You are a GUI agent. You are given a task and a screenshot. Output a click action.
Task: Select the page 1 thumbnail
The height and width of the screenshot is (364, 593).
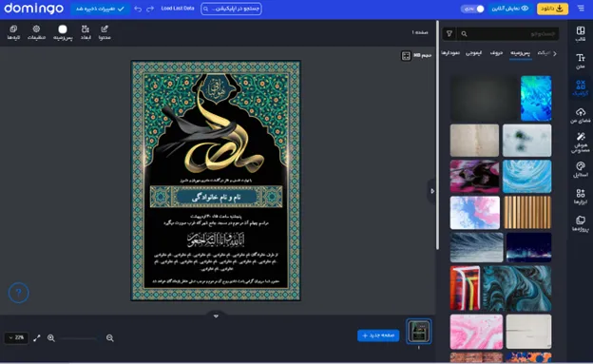pos(419,332)
